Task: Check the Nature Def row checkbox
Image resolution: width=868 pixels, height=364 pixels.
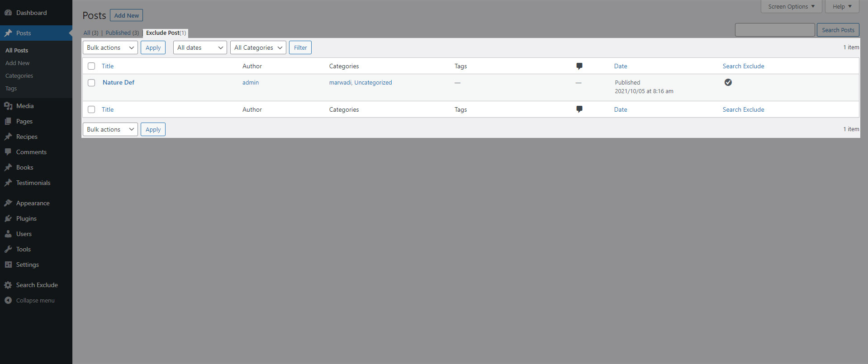Action: click(x=91, y=83)
